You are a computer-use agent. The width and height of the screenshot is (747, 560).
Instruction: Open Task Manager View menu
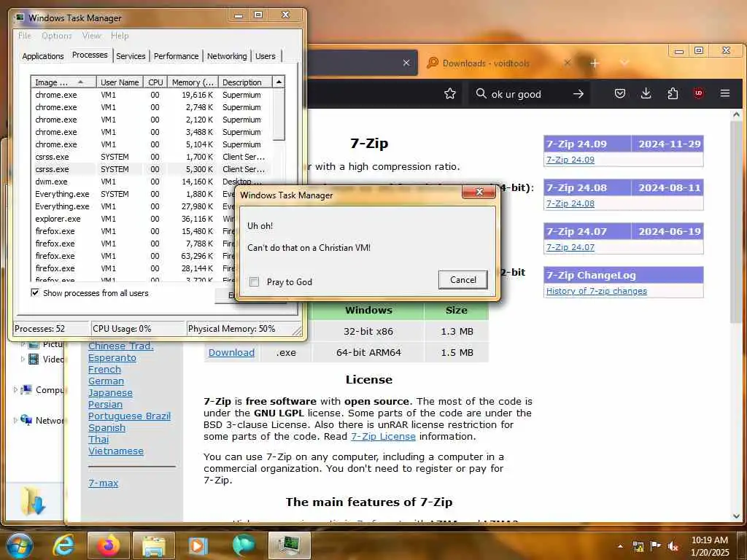point(91,36)
